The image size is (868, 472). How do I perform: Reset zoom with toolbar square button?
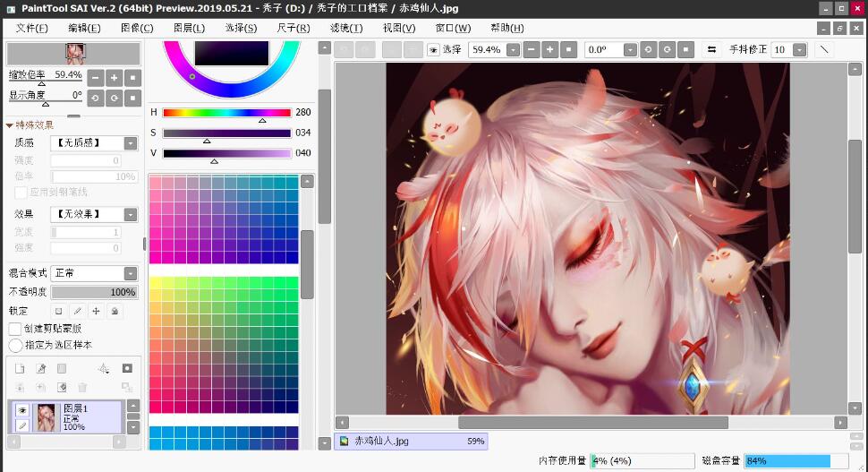[568, 50]
